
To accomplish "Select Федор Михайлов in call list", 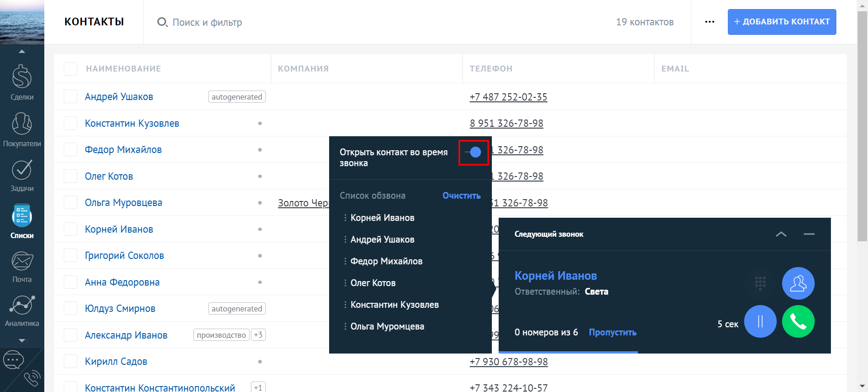I will point(386,261).
